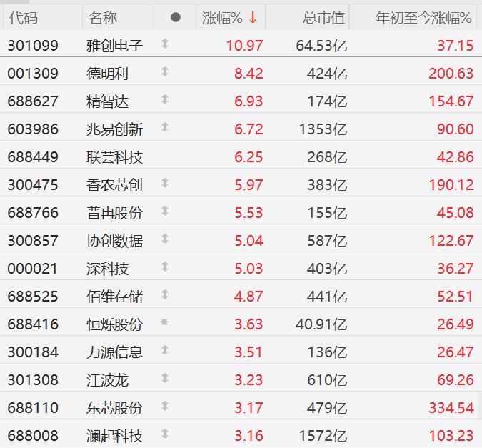
Task: Select stock code 300857
Action: click(33, 241)
